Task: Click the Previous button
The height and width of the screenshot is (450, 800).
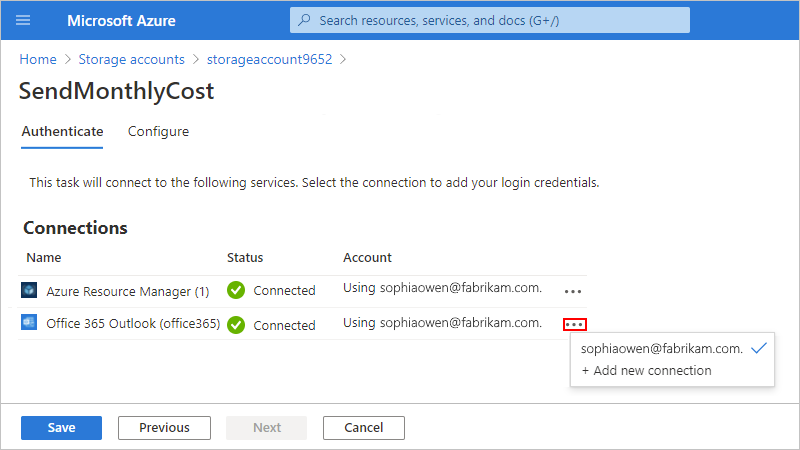Action: pos(164,428)
